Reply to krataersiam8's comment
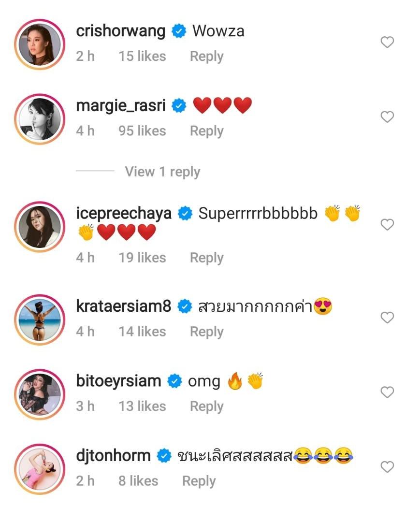Screen dimensions: 420x508 pyautogui.click(x=206, y=332)
